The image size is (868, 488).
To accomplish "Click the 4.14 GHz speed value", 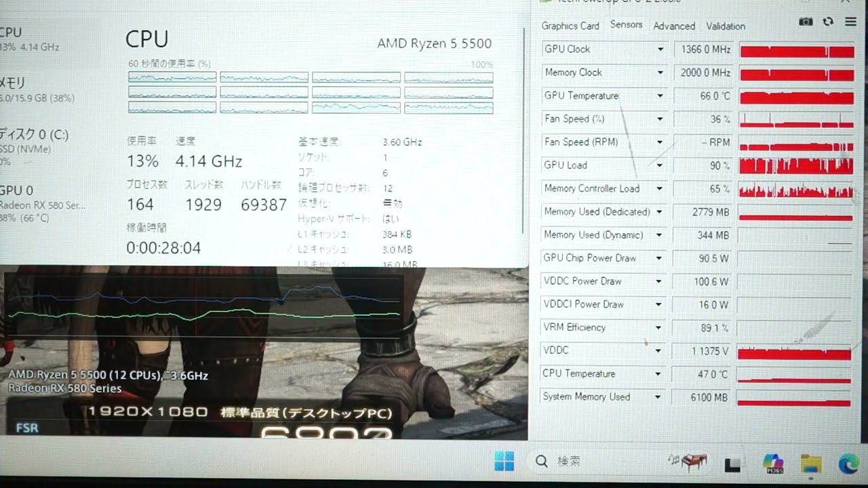I will (209, 161).
